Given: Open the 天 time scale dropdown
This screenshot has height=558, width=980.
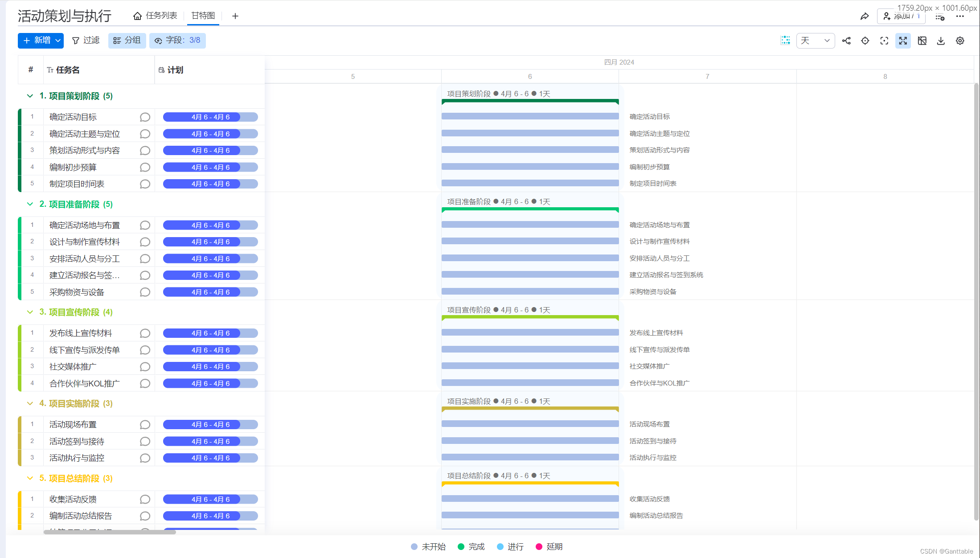Looking at the screenshot, I should [x=815, y=41].
